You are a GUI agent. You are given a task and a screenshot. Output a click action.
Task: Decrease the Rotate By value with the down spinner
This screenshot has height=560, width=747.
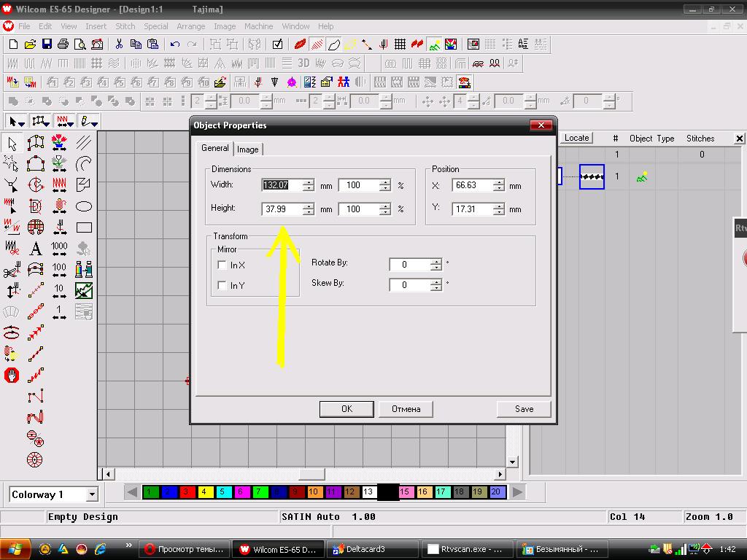pyautogui.click(x=436, y=268)
